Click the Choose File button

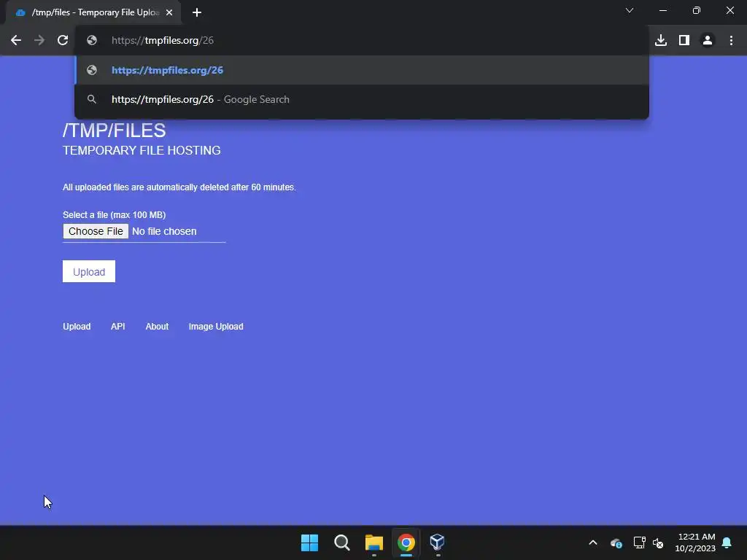[96, 231]
